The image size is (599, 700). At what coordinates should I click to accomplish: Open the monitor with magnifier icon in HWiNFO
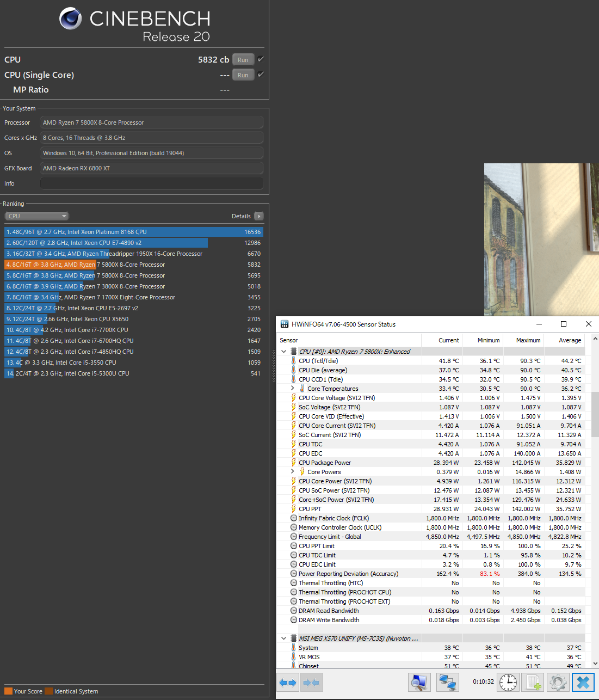pyautogui.click(x=419, y=682)
